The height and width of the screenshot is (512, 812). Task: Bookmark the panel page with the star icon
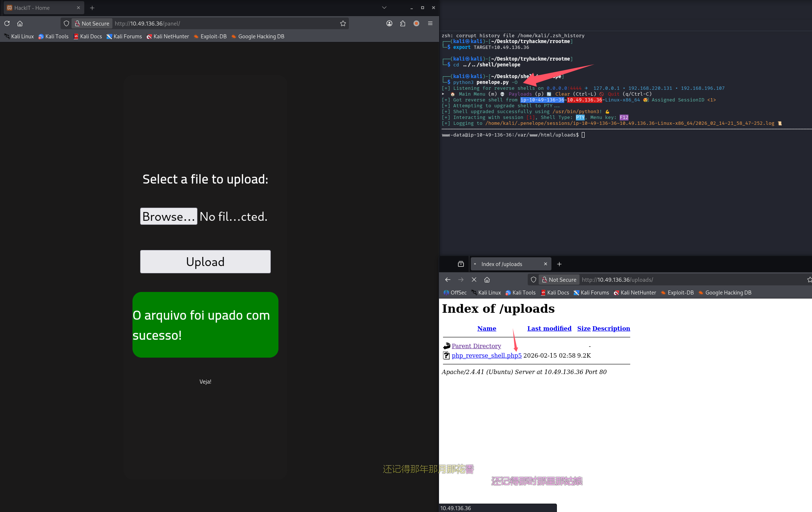pos(343,23)
